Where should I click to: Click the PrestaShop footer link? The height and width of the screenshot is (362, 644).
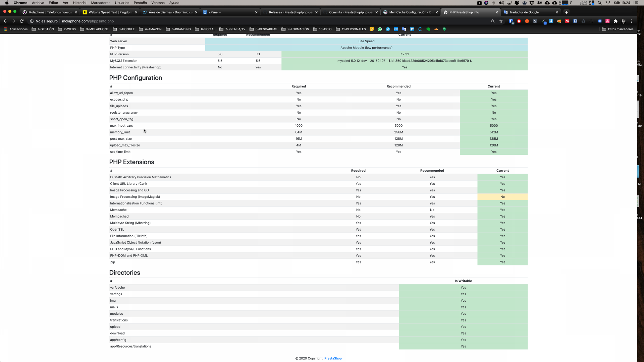pos(333,358)
